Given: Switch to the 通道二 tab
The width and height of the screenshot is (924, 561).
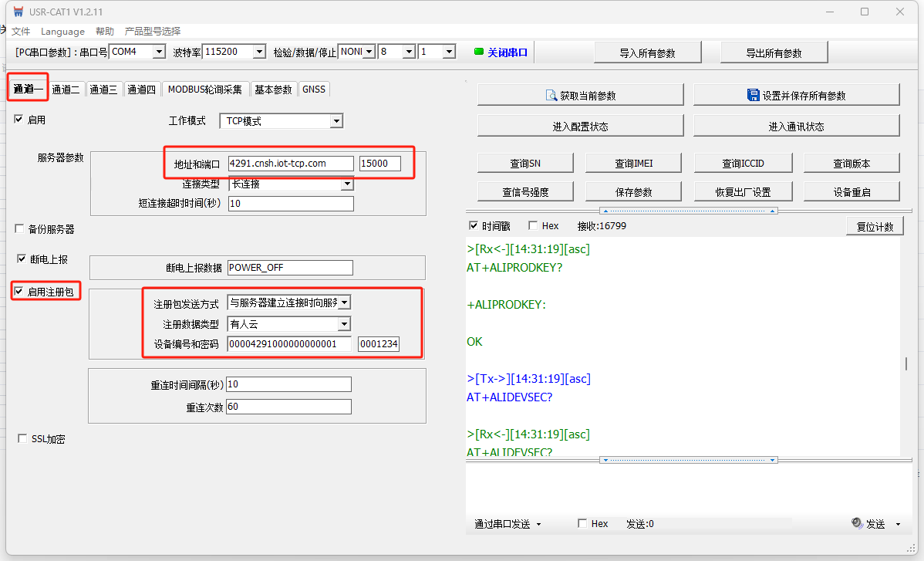Looking at the screenshot, I should [x=66, y=89].
